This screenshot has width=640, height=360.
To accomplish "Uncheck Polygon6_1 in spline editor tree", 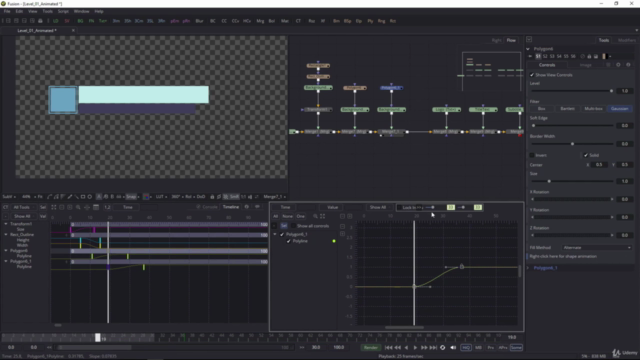I will [282, 234].
